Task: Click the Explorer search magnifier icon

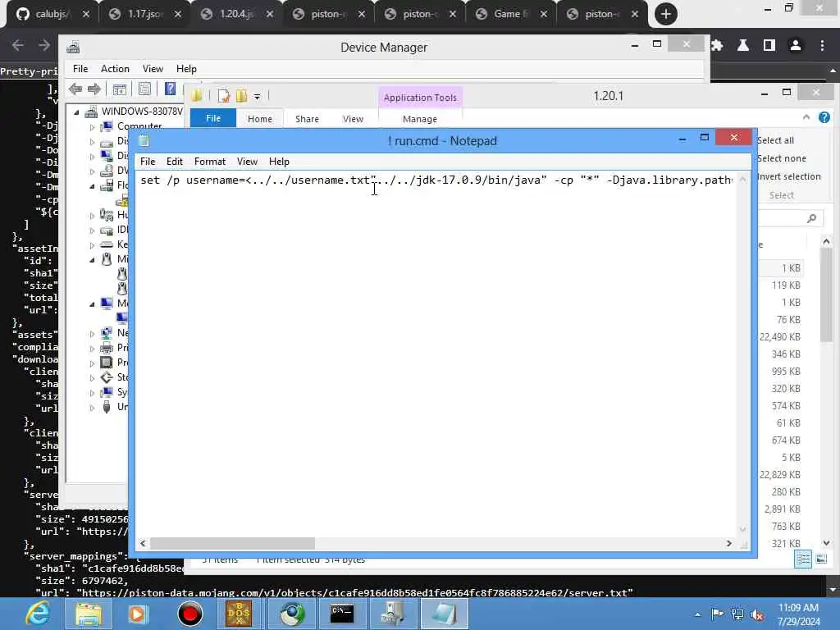Action: tap(811, 218)
